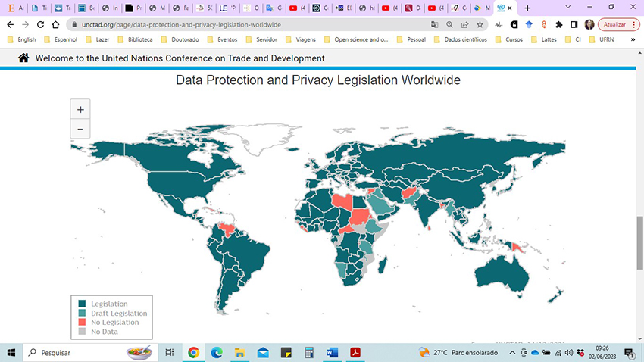Click the Atualizar update button
Viewport: 644px width, 362px height.
pos(614,24)
